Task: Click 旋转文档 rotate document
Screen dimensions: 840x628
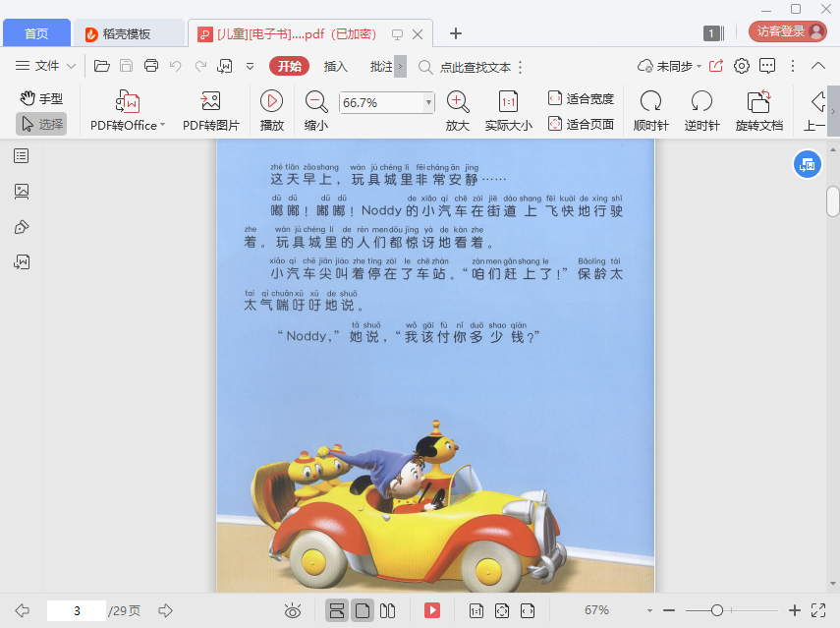Action: coord(759,111)
